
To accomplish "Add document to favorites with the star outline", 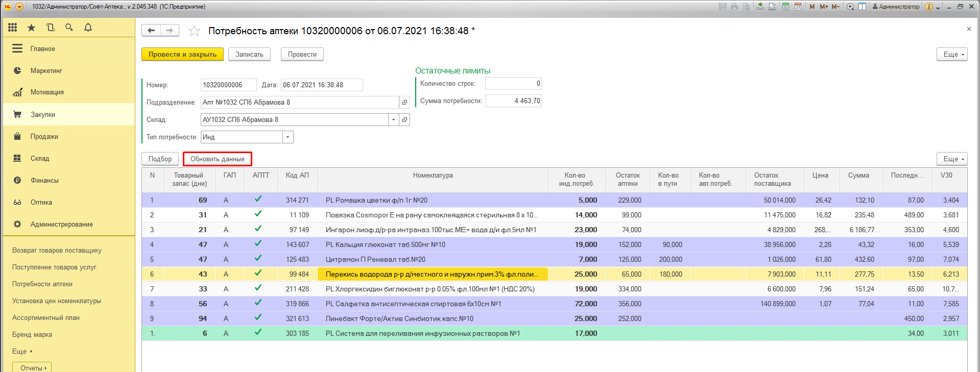I will tap(194, 31).
